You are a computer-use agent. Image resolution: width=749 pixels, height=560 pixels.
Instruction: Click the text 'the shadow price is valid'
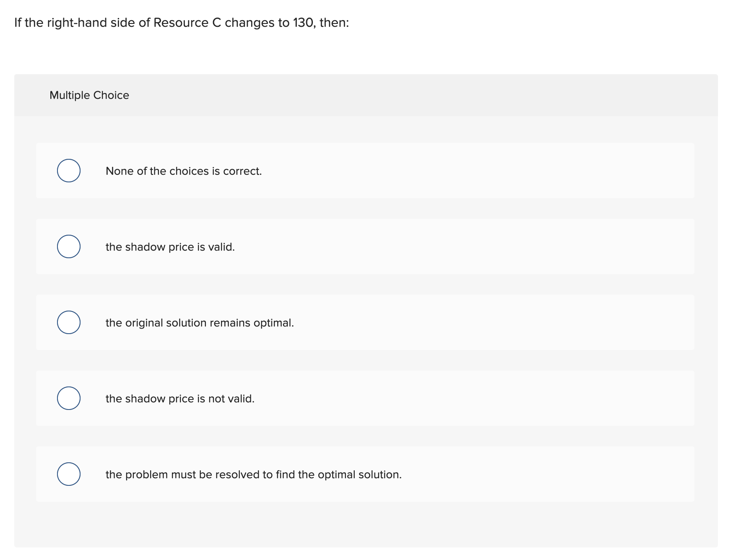[170, 246]
